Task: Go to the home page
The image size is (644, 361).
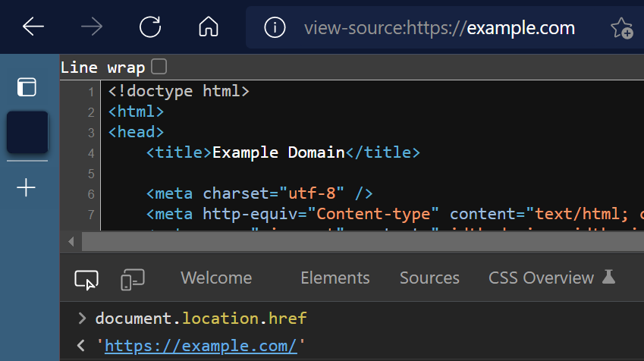Action: (208, 27)
